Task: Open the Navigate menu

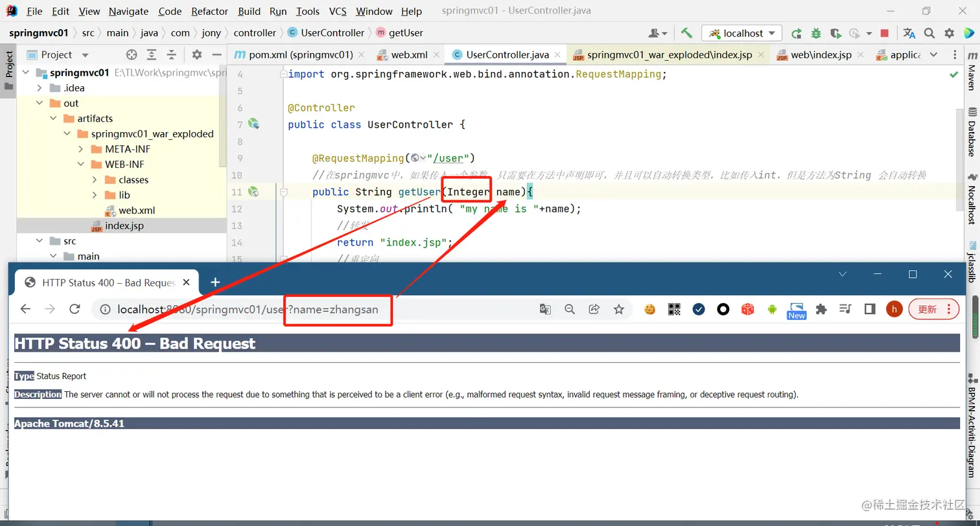Action: [128, 11]
